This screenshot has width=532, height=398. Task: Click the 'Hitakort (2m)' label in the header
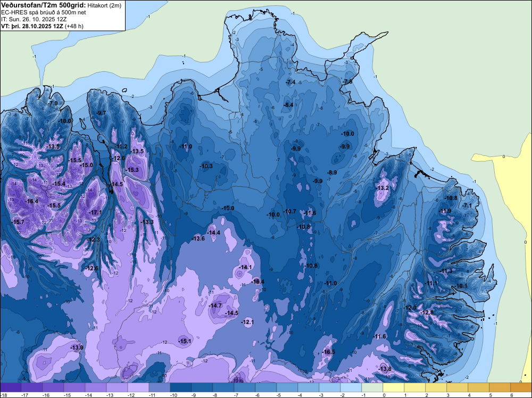(x=104, y=5)
